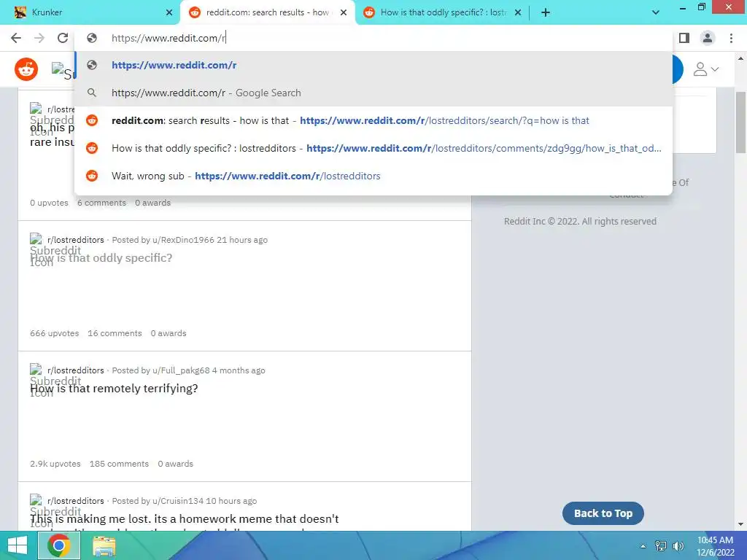This screenshot has width=747, height=560.
Task: Open the side panel icon in the toolbar
Action: 684,38
